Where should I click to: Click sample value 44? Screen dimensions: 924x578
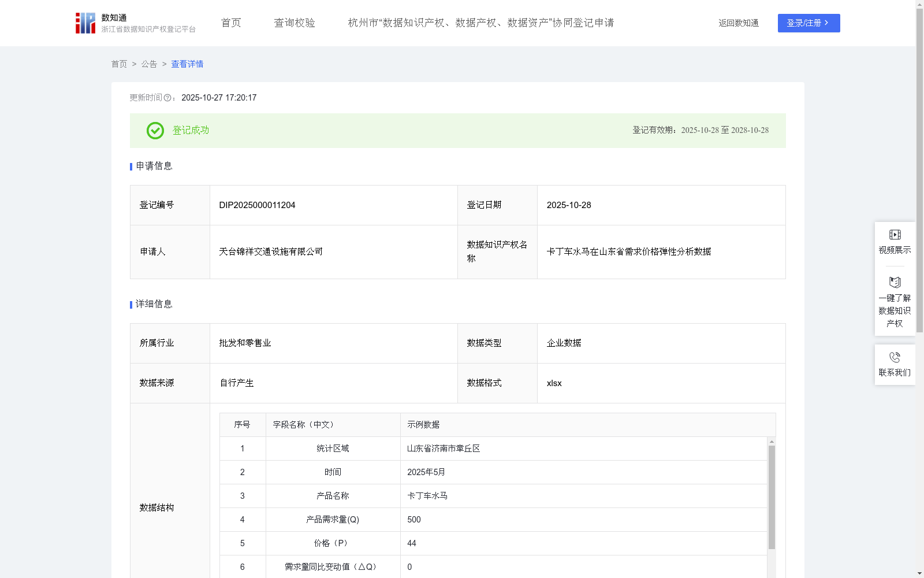click(x=412, y=543)
